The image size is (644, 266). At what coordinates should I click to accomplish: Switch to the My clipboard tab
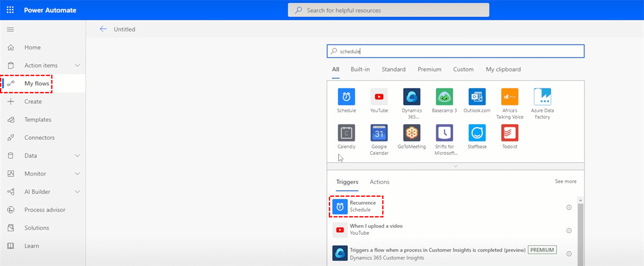pos(503,69)
